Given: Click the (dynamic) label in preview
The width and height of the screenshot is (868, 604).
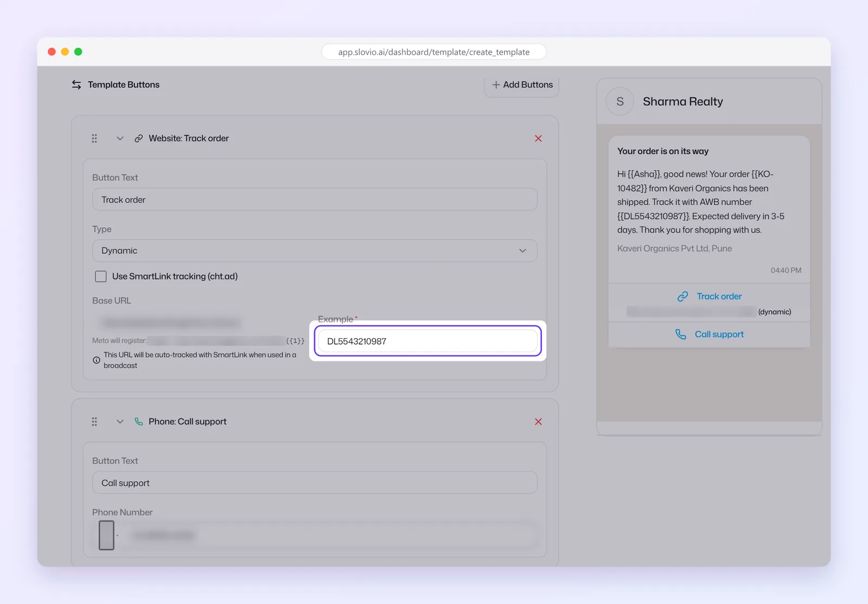Looking at the screenshot, I should pos(775,312).
